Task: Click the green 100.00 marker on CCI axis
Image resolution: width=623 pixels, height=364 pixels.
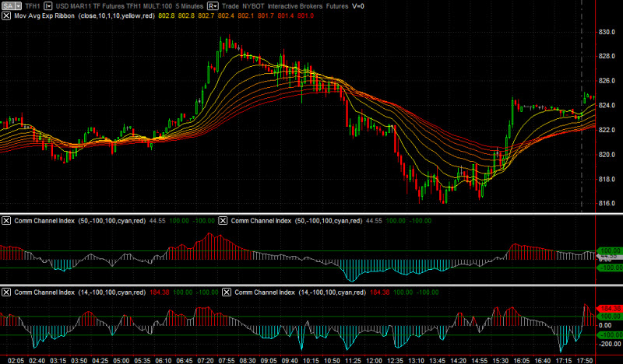Action: (x=609, y=251)
